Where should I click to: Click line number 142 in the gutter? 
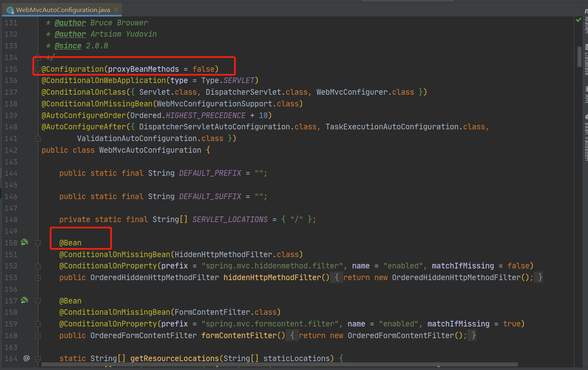[11, 150]
